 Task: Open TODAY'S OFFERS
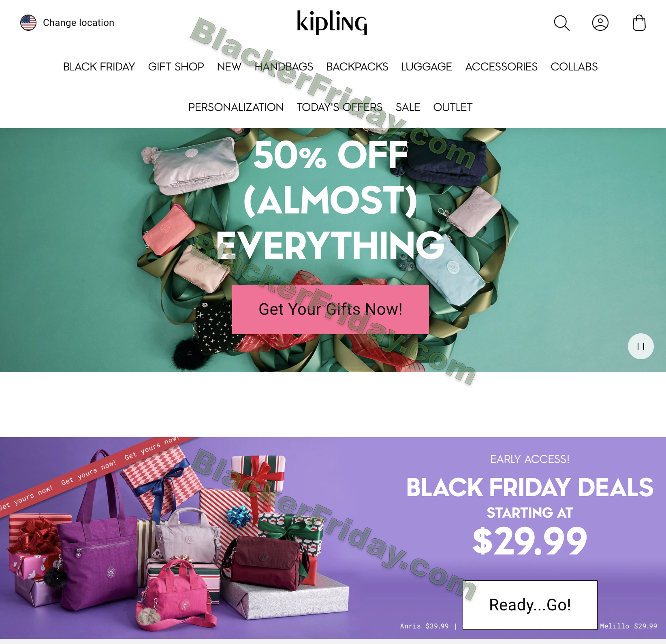coord(339,107)
